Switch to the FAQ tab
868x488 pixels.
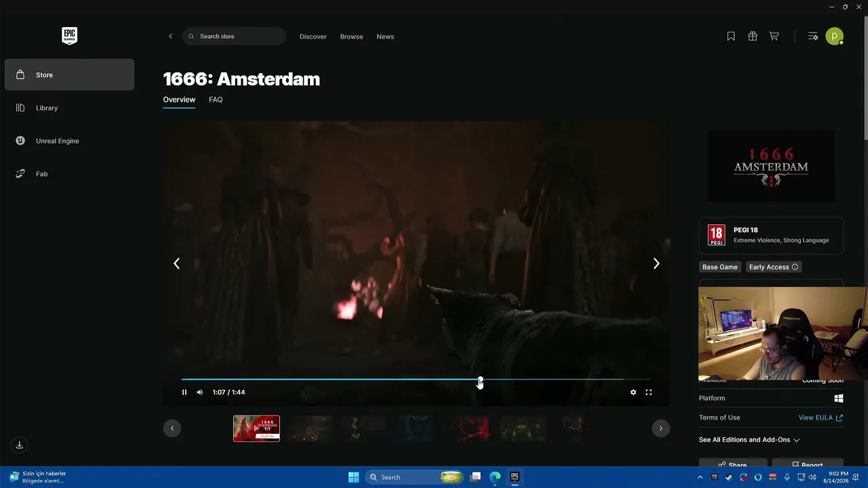pyautogui.click(x=216, y=100)
